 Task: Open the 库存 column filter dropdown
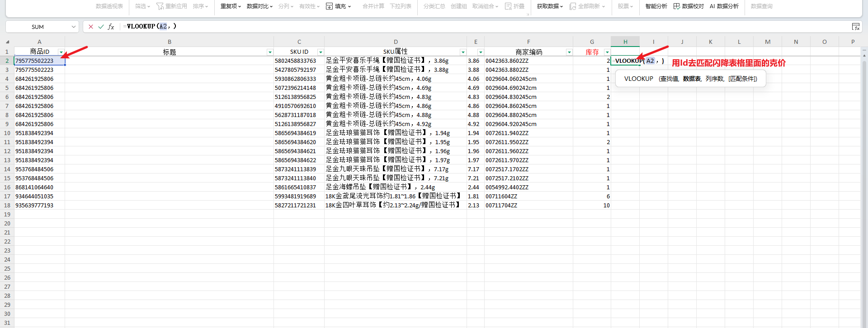(607, 52)
